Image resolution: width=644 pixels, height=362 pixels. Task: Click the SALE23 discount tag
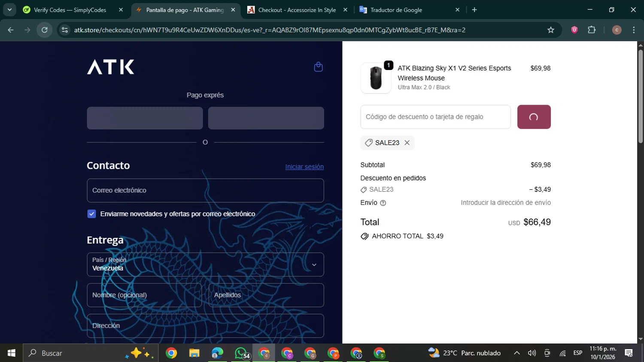[387, 143]
